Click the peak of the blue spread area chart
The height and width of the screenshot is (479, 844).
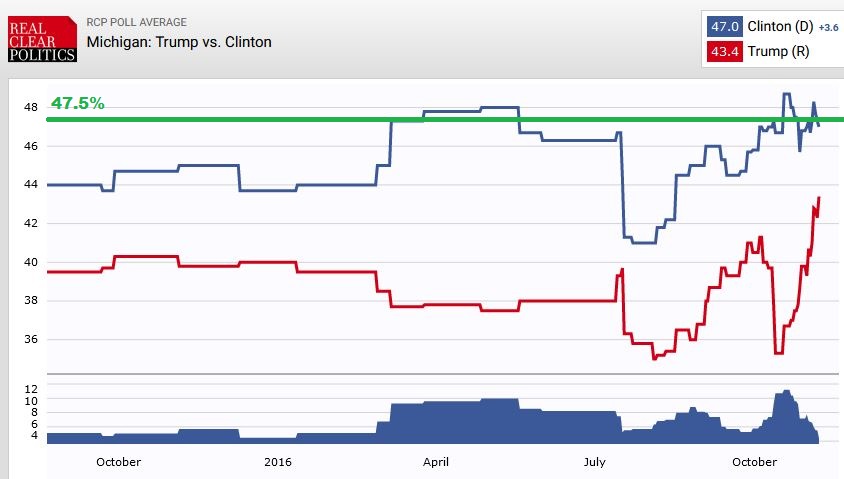click(x=787, y=391)
